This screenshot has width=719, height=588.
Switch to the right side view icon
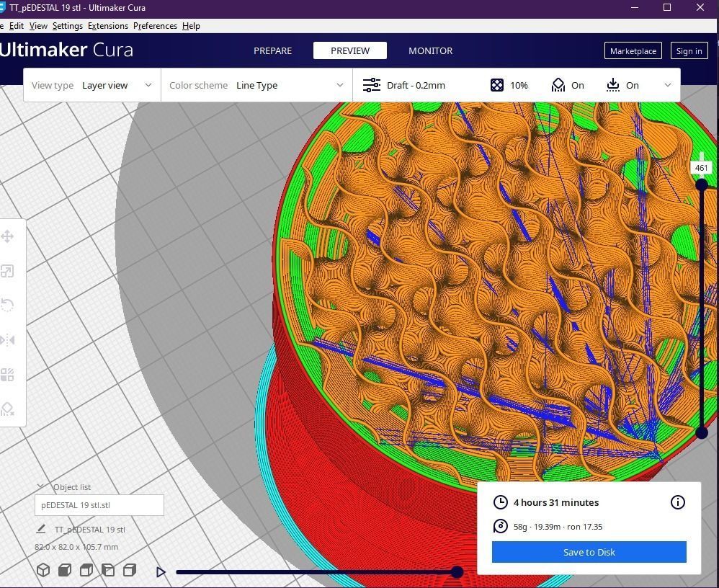pos(130,570)
